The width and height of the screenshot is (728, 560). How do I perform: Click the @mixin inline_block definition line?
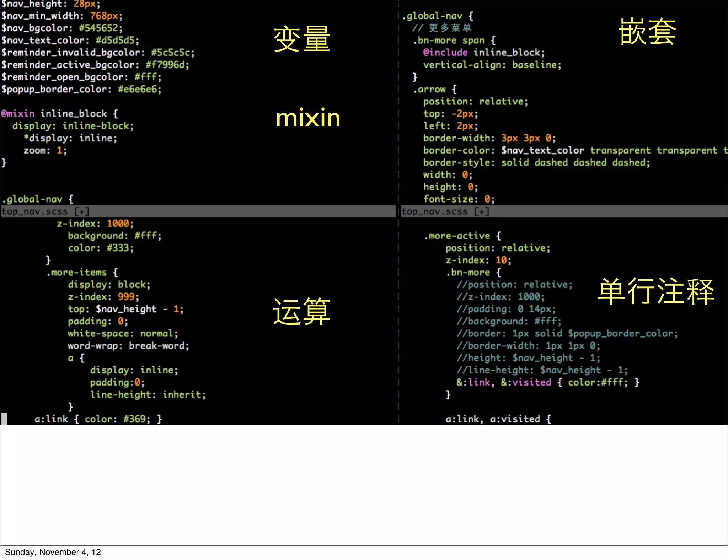click(59, 114)
